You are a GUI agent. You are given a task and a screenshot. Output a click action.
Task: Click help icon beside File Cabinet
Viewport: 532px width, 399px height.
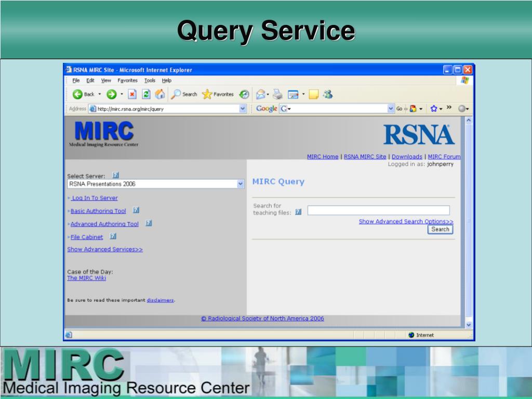click(113, 236)
